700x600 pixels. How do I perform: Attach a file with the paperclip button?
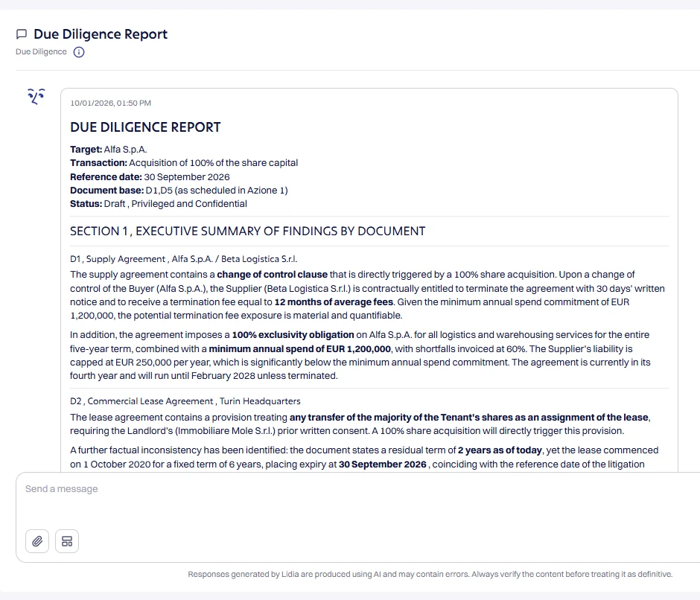(37, 541)
